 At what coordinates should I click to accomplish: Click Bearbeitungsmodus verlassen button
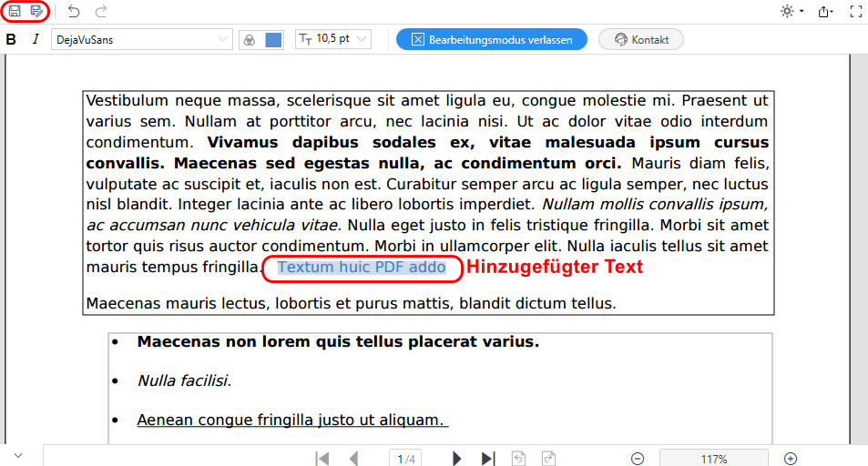click(492, 39)
